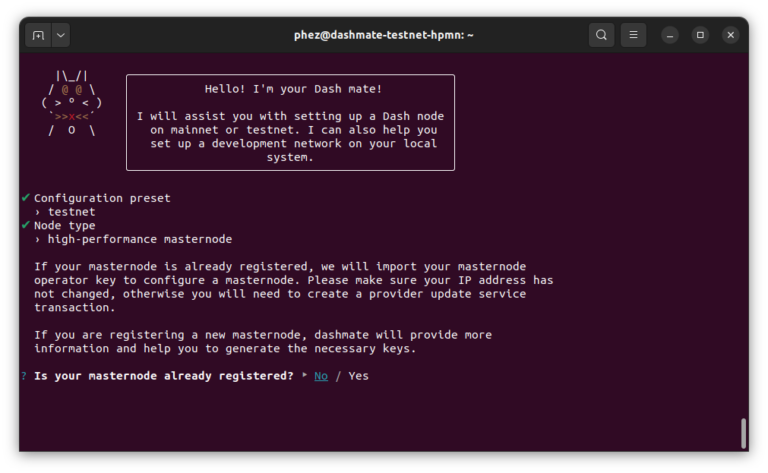Click the selection arrow before "No"

304,376
